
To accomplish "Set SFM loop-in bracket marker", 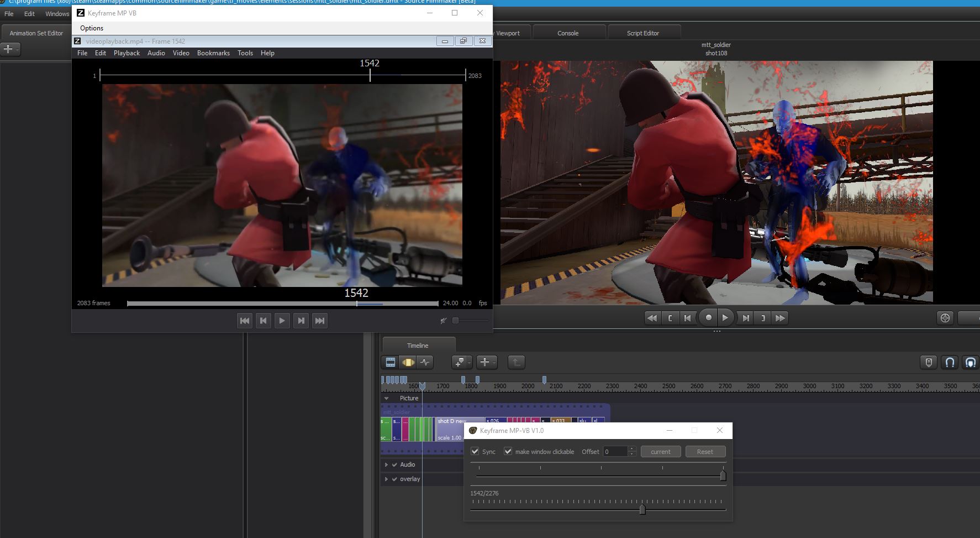I will click(x=670, y=318).
